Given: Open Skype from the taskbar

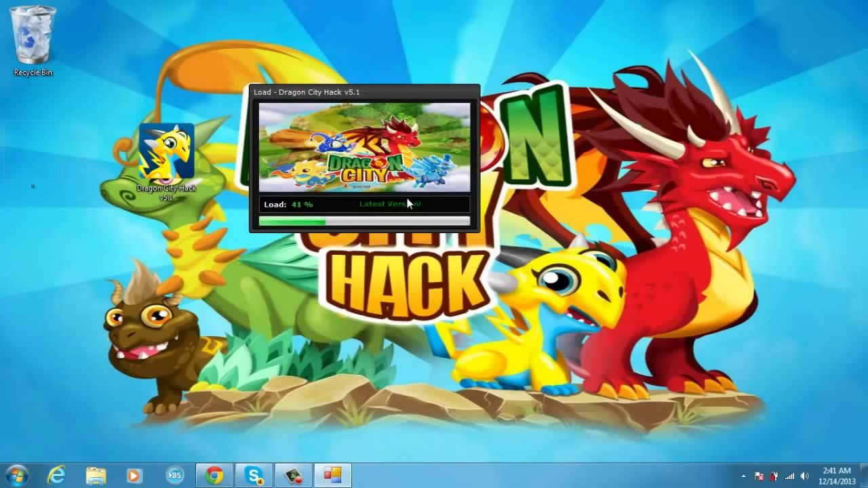Looking at the screenshot, I should [x=254, y=475].
